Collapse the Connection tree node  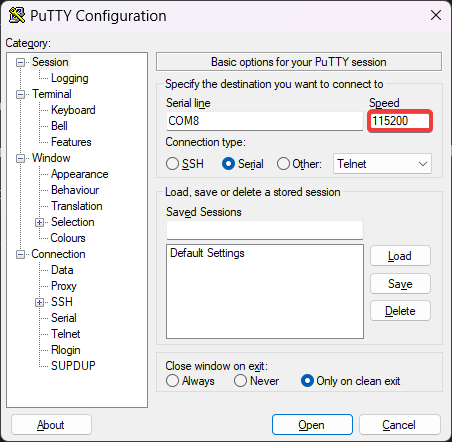(20, 254)
